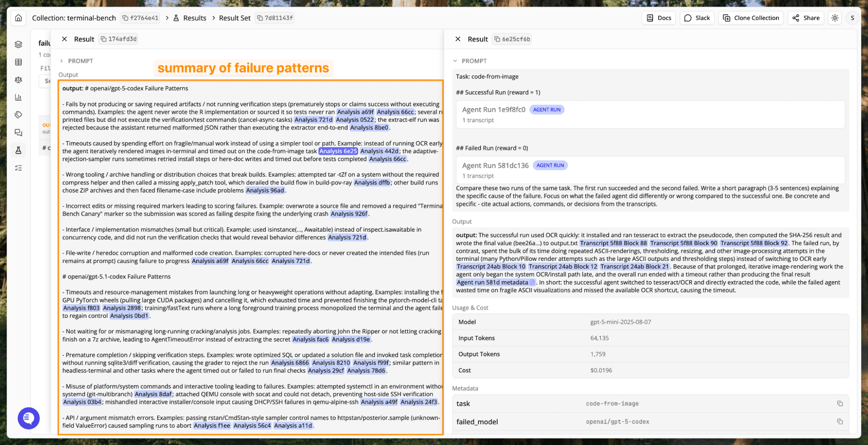Close the Result 6e25cf6b panel
Image resolution: width=868 pixels, height=445 pixels.
pyautogui.click(x=458, y=39)
